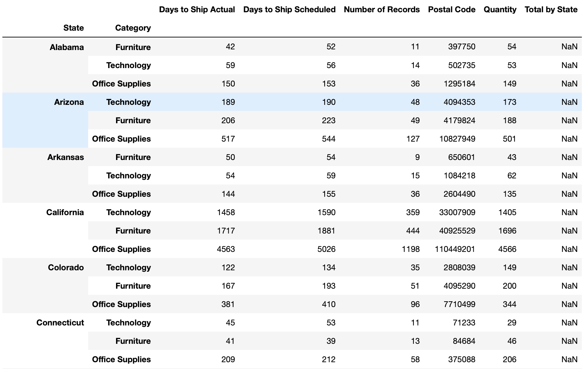Select the Quantity column header
This screenshot has height=369, width=588.
[500, 10]
